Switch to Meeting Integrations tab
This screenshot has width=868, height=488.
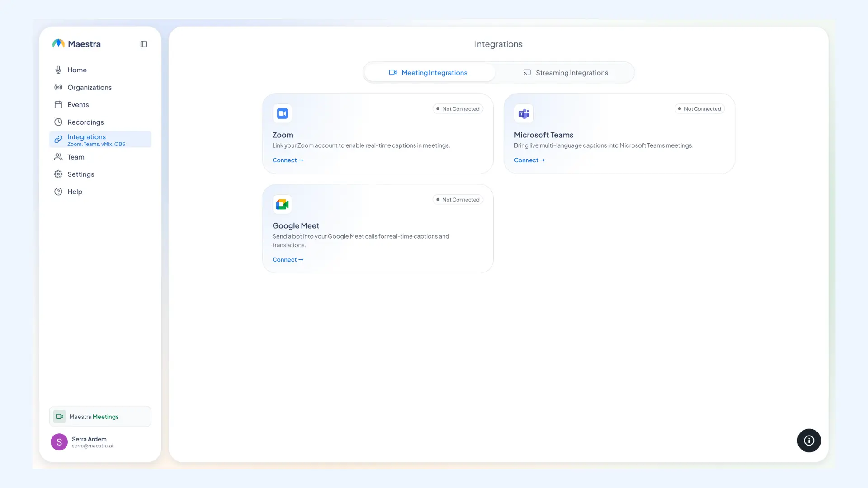tap(430, 73)
